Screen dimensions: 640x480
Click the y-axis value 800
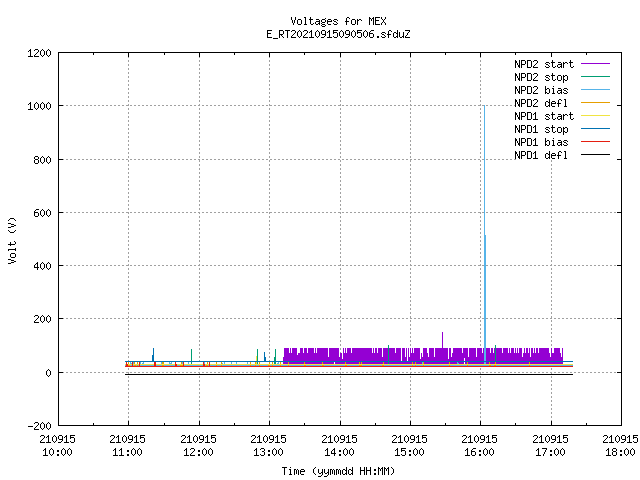point(42,160)
